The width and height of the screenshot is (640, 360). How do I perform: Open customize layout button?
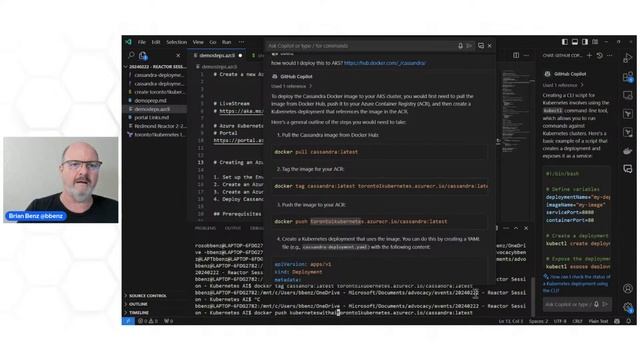[x=595, y=42]
